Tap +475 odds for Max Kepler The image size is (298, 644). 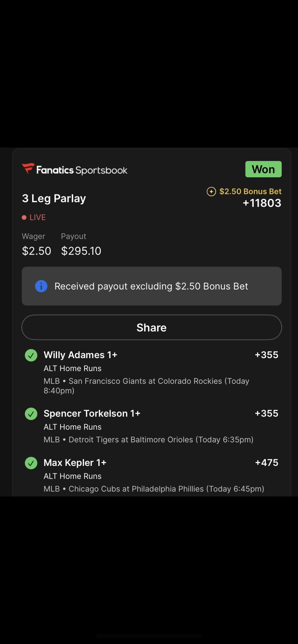click(x=267, y=462)
